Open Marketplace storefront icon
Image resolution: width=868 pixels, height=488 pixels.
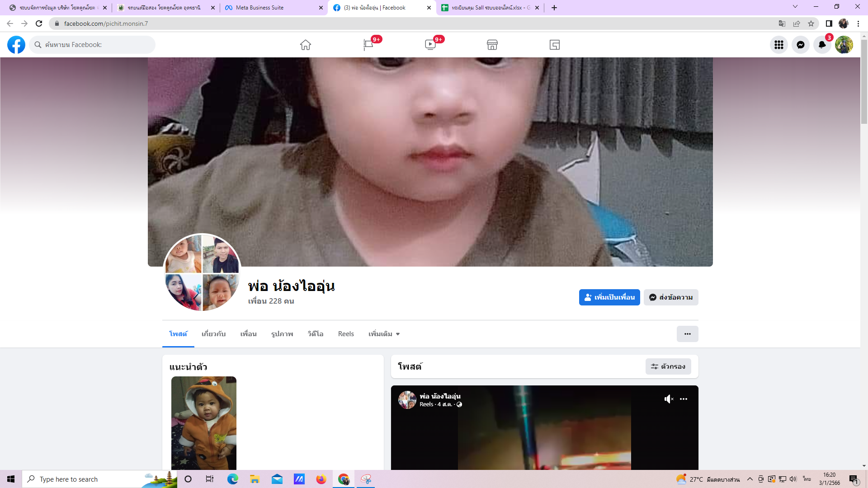point(492,45)
